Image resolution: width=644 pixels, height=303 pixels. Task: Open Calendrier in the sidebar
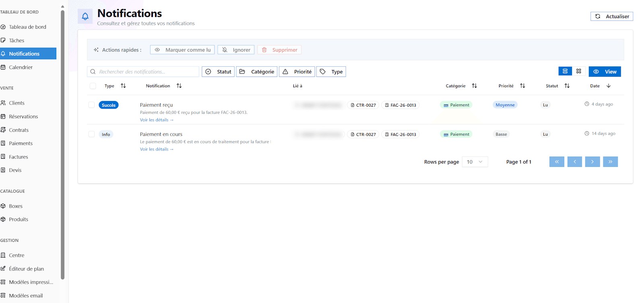tap(21, 67)
